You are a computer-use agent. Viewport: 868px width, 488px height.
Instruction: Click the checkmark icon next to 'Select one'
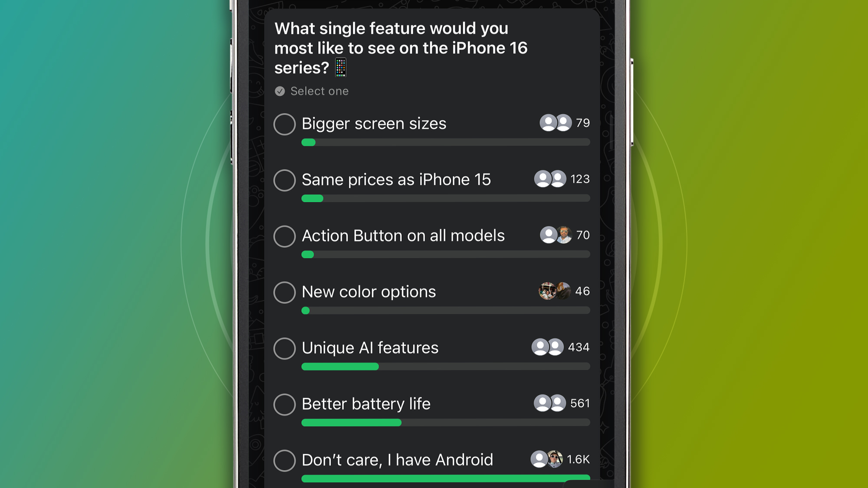click(279, 91)
